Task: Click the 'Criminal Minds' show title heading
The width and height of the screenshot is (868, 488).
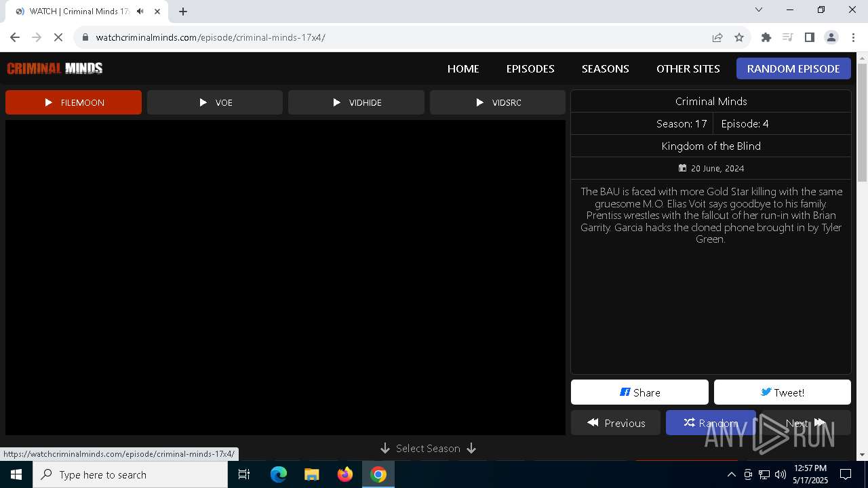Action: pyautogui.click(x=711, y=101)
